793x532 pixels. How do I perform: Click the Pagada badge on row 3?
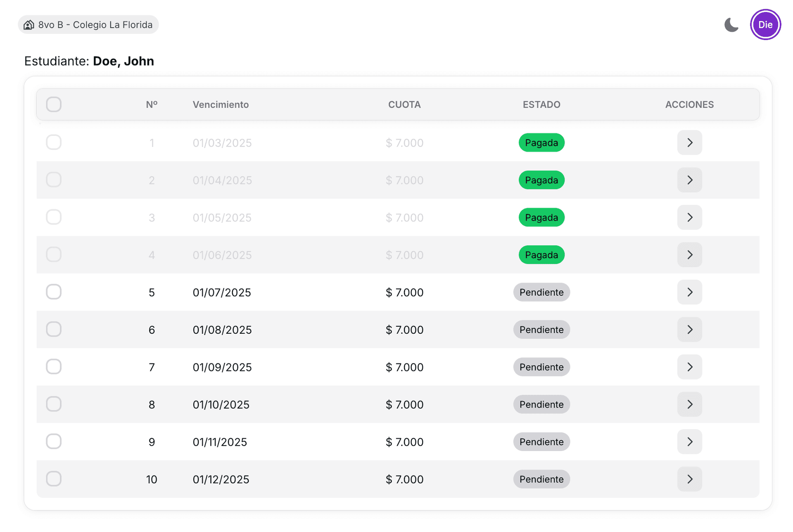click(x=541, y=217)
